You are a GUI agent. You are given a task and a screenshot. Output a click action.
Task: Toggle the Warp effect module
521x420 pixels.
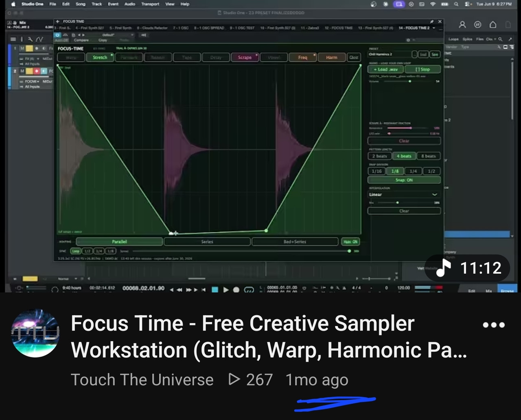pyautogui.click(x=71, y=57)
